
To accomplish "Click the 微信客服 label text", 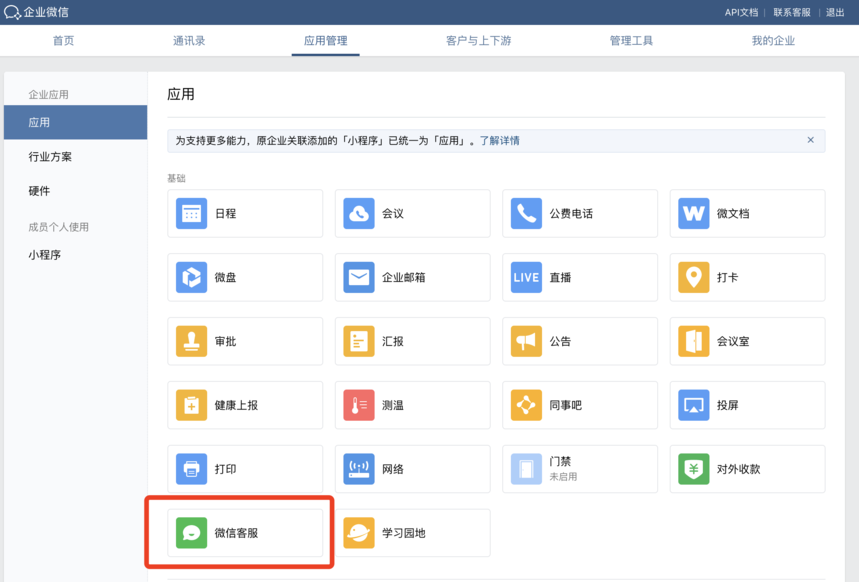I will [236, 533].
